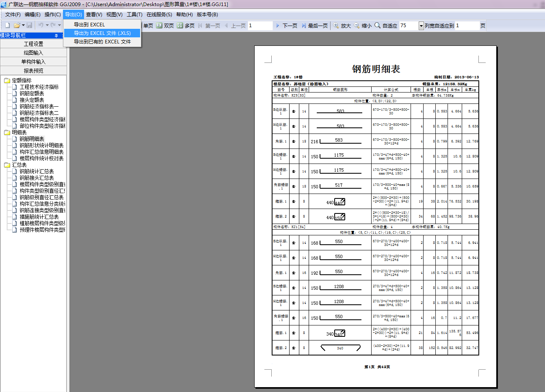Go to 下一页 next page
The image size is (545, 392).
[286, 26]
